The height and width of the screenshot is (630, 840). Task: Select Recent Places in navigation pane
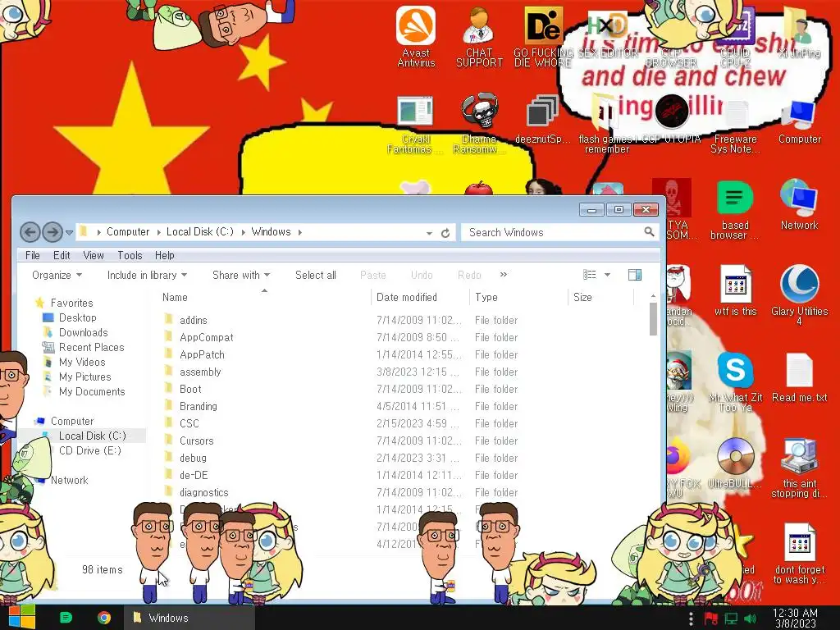tap(91, 347)
